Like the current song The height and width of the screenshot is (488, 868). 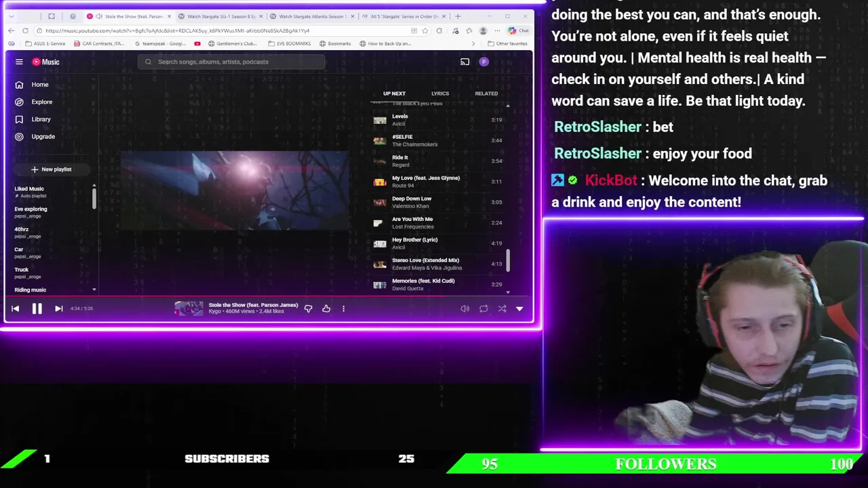coord(326,308)
